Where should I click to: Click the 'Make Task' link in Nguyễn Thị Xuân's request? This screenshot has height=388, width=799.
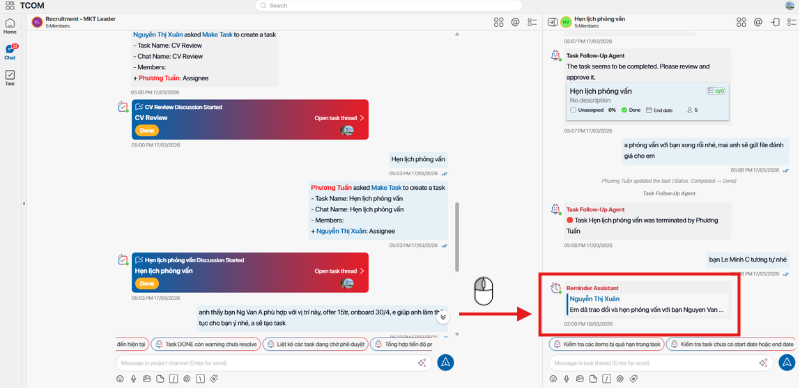tap(217, 35)
